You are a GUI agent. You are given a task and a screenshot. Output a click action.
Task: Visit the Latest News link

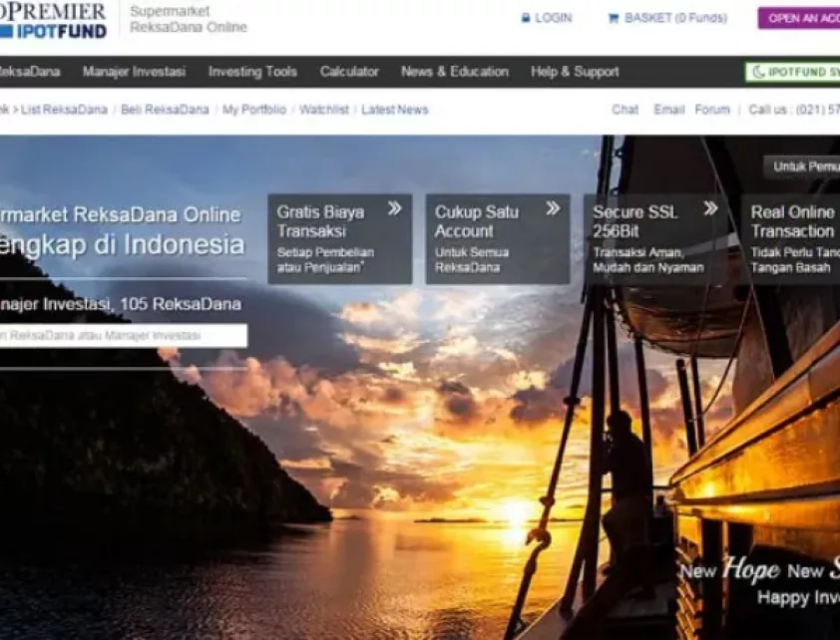[x=394, y=110]
